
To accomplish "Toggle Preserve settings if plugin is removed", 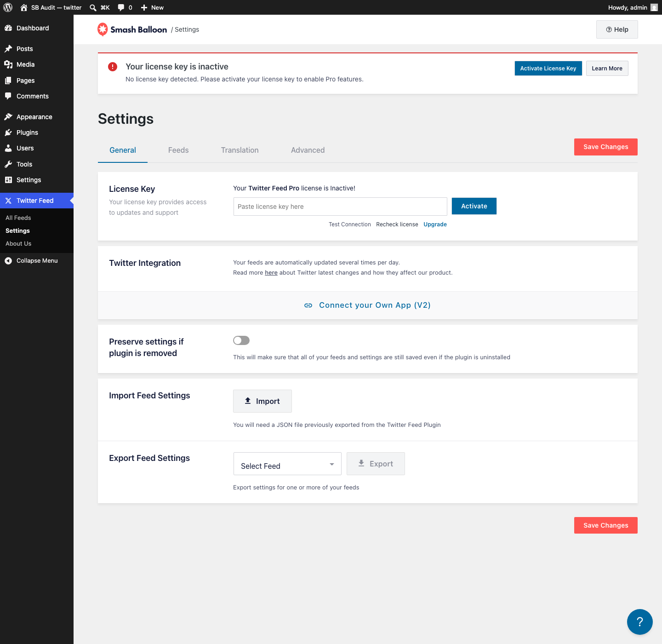I will (x=241, y=340).
